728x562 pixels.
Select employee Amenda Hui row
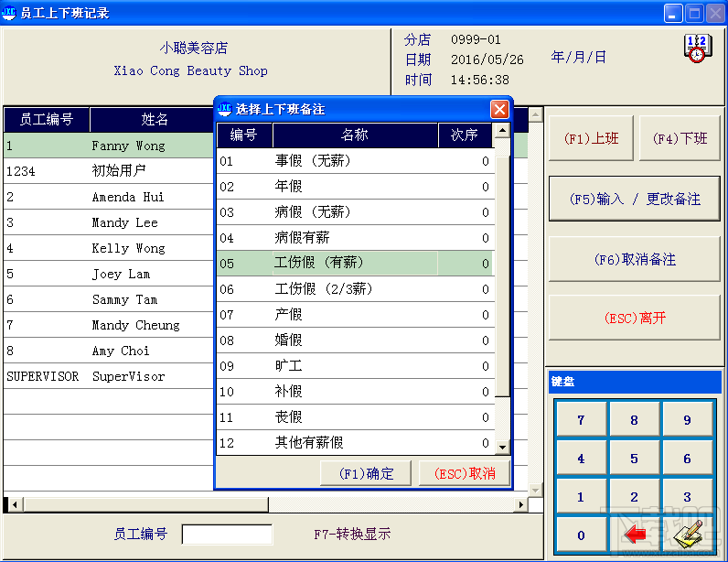[x=109, y=197]
